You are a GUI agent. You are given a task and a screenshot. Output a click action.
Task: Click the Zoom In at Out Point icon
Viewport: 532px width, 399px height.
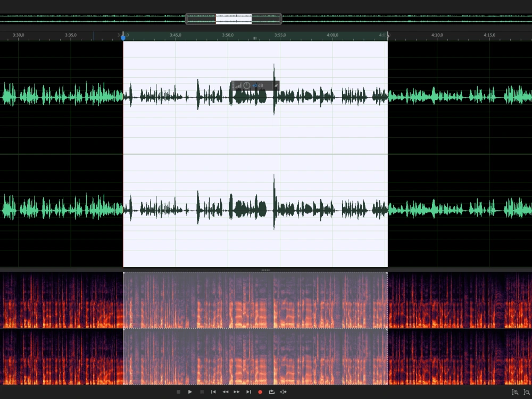527,392
